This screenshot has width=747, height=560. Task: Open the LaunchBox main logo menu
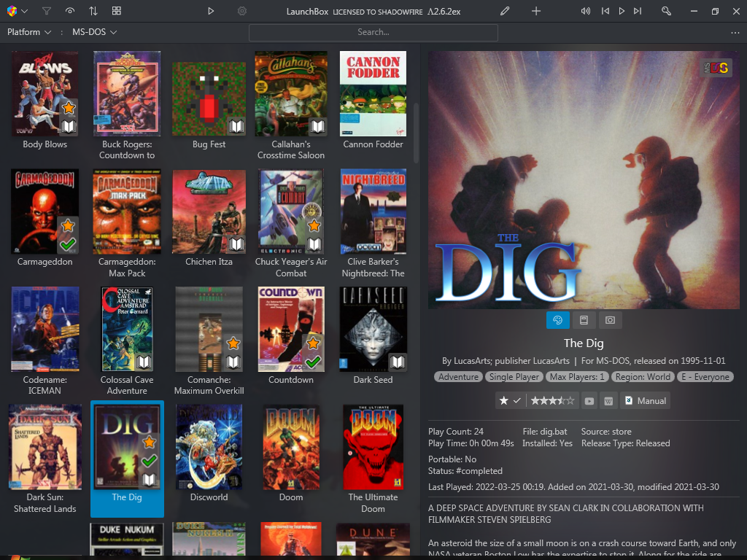click(18, 11)
